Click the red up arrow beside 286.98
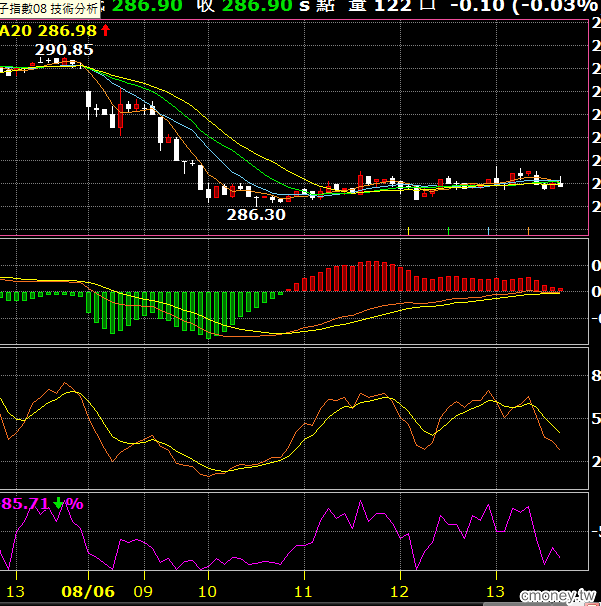The width and height of the screenshot is (601, 606). click(x=106, y=31)
